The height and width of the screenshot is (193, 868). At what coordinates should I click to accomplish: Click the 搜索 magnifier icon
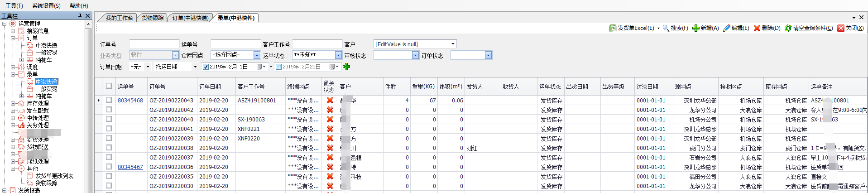[666, 28]
